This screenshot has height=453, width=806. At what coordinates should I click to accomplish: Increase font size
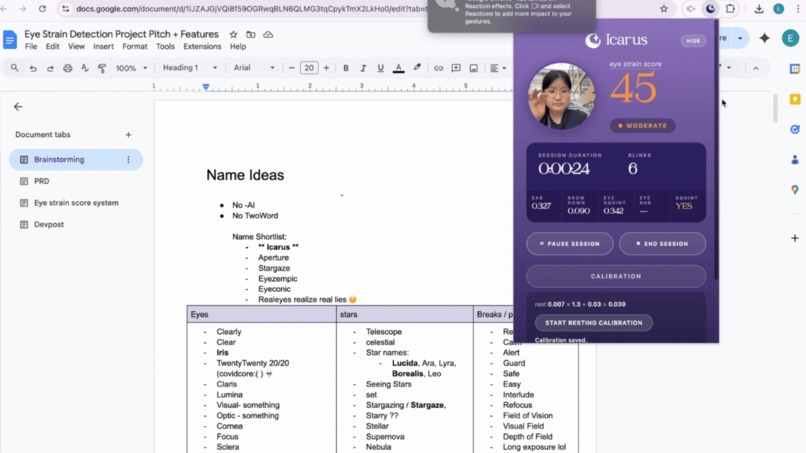(x=326, y=68)
